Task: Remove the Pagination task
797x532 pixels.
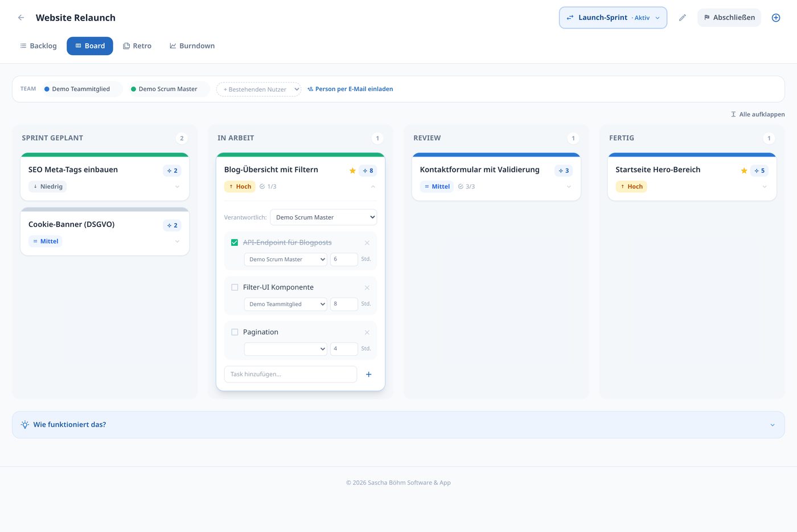Action: 367,333
